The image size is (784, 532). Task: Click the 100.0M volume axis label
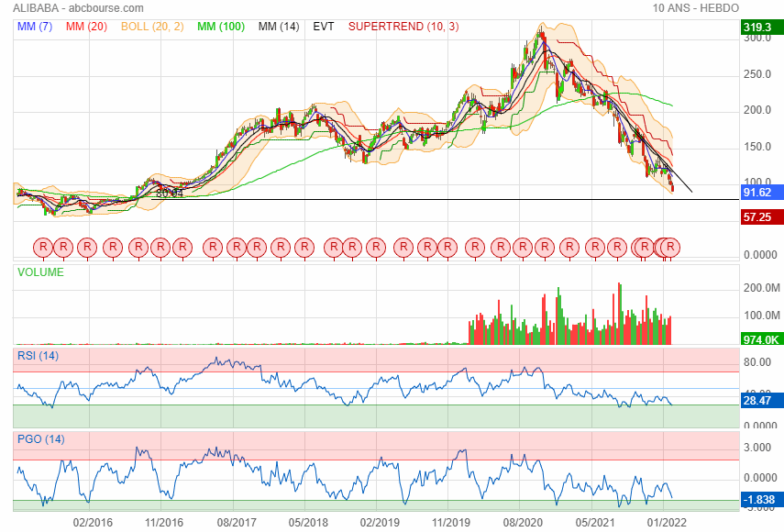pyautogui.click(x=761, y=316)
